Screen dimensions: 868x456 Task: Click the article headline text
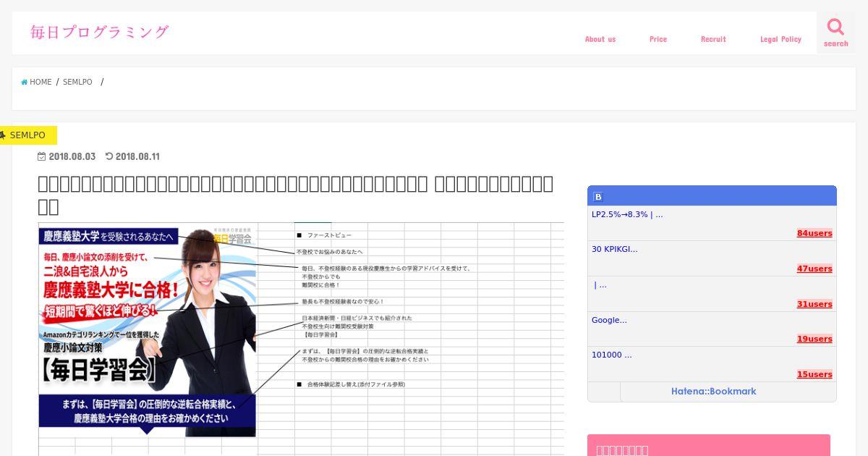click(x=296, y=195)
